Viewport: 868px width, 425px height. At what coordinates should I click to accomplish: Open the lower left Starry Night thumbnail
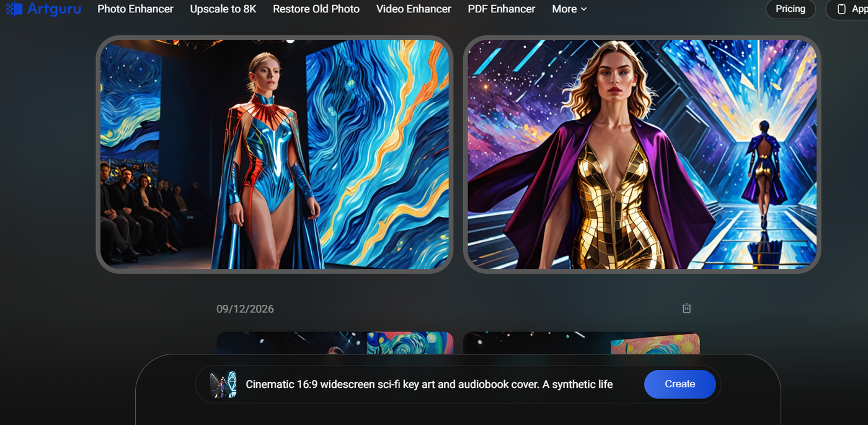(x=335, y=343)
